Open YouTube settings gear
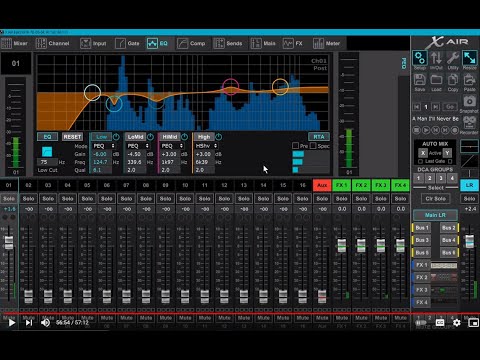 pos(457,322)
